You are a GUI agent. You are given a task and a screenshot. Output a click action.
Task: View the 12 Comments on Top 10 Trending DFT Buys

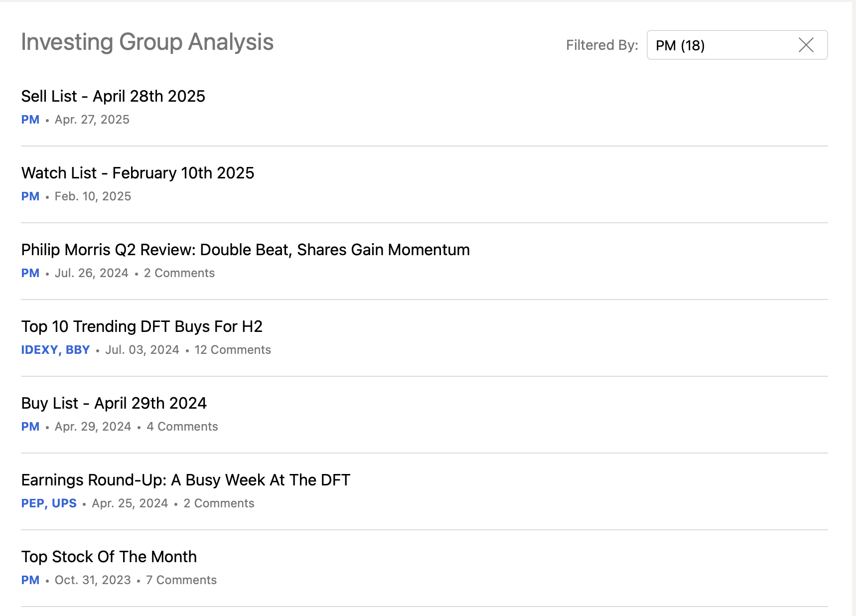[x=233, y=349]
